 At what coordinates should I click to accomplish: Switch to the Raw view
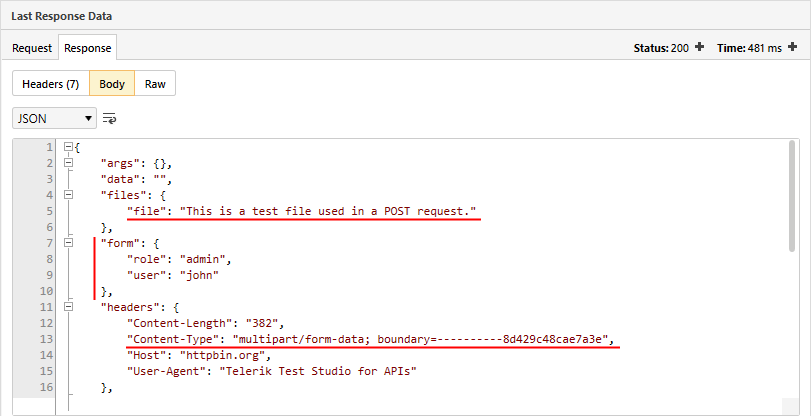point(155,84)
